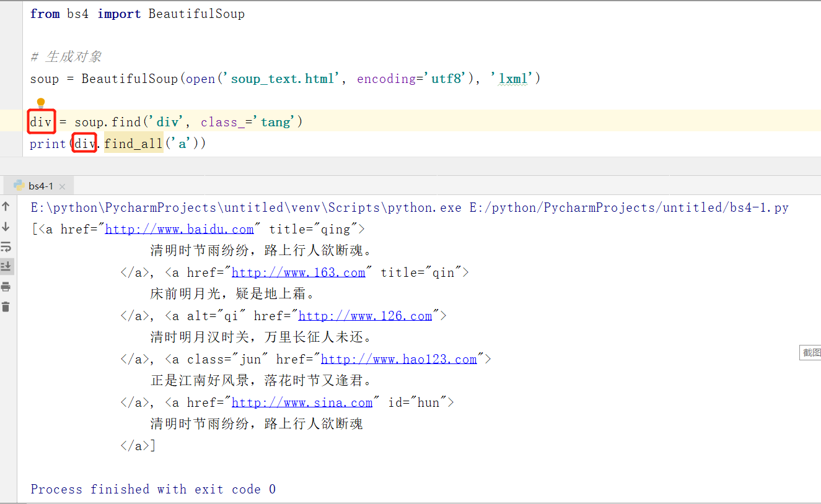Click output line '正是江南好风景，落花时节又逢君。'

[261, 381]
